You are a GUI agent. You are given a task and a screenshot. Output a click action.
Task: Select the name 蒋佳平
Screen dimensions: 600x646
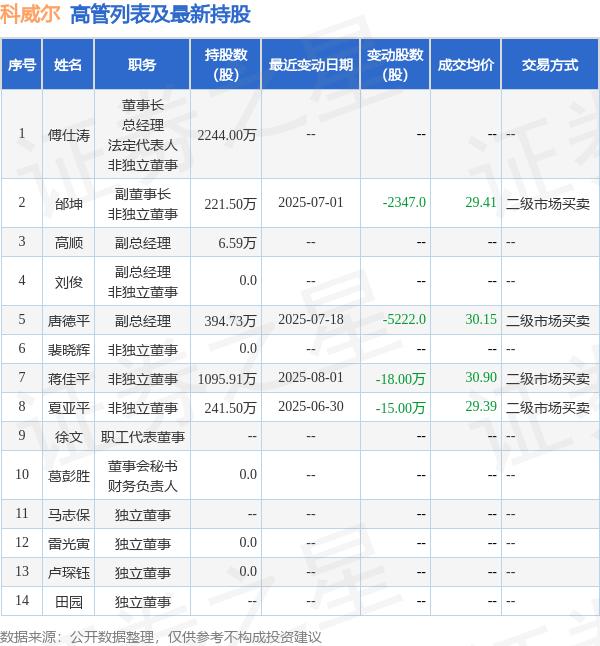pos(69,379)
